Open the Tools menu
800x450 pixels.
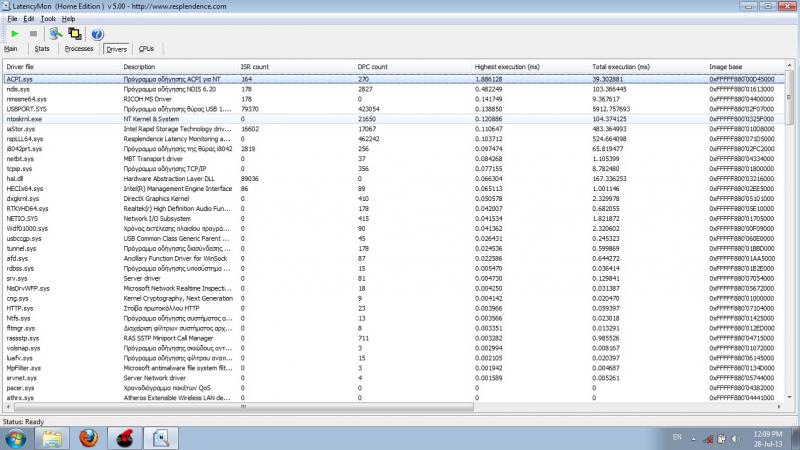point(48,19)
